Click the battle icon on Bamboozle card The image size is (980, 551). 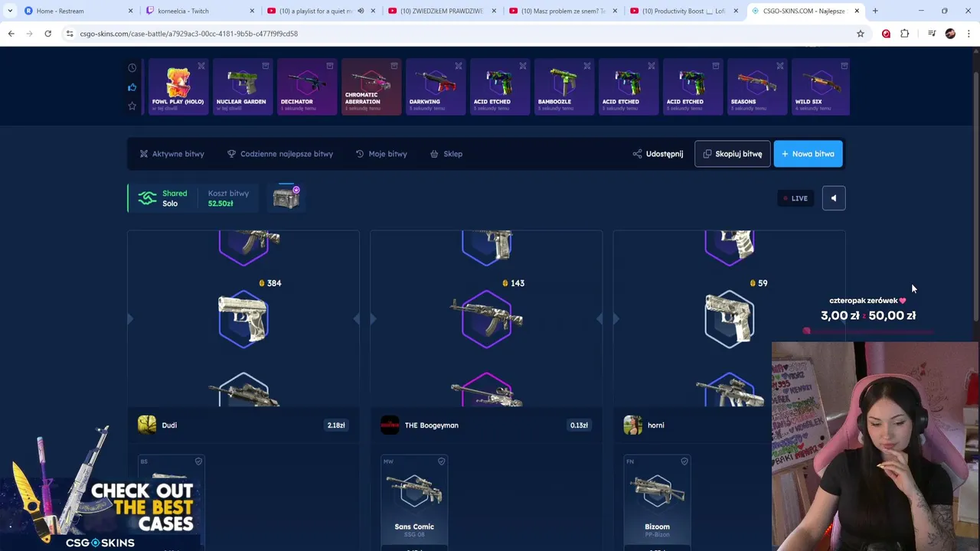587,66
